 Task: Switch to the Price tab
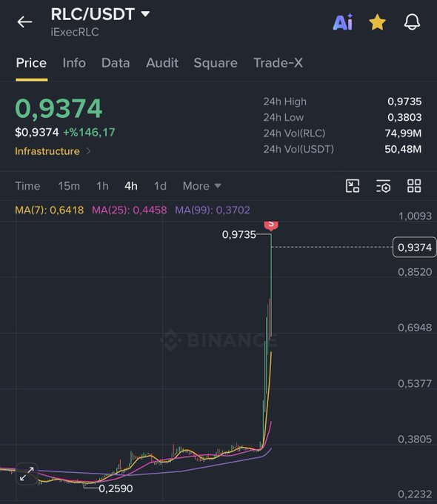(31, 63)
